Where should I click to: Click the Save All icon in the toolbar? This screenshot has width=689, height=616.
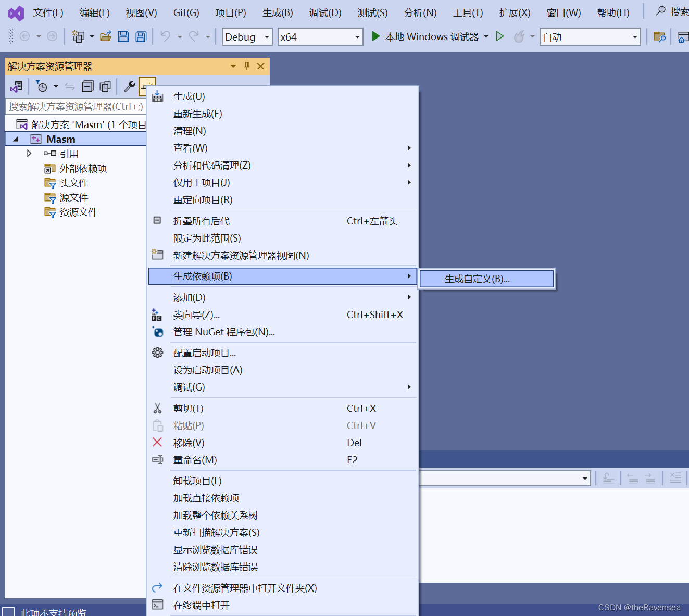(141, 36)
